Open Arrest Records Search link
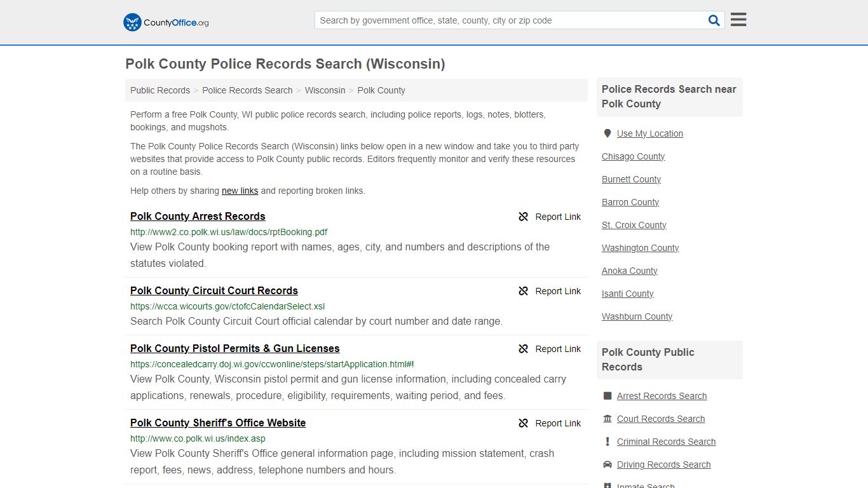This screenshot has width=868, height=488. click(661, 396)
